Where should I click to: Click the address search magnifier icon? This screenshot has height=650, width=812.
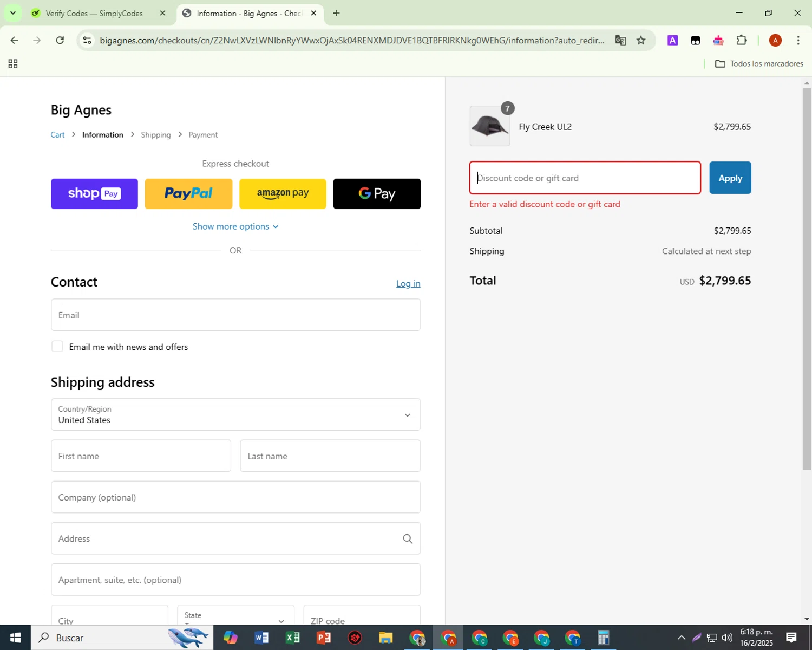[x=408, y=538]
